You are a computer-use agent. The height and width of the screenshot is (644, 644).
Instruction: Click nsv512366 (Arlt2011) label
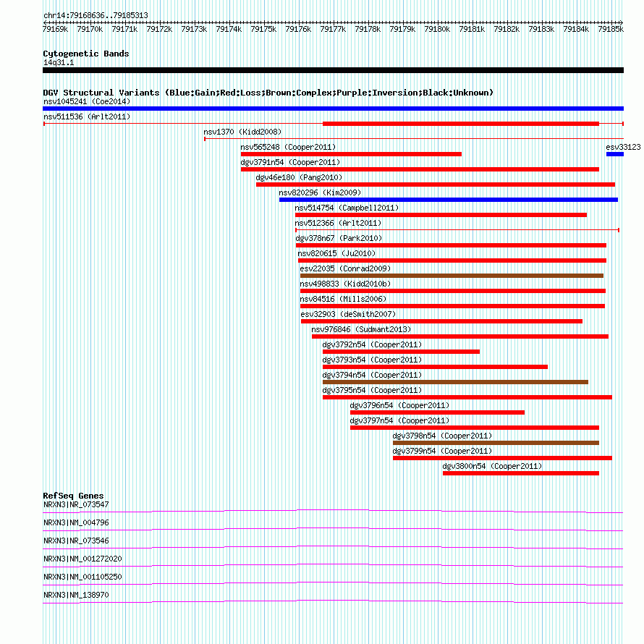[x=338, y=223]
